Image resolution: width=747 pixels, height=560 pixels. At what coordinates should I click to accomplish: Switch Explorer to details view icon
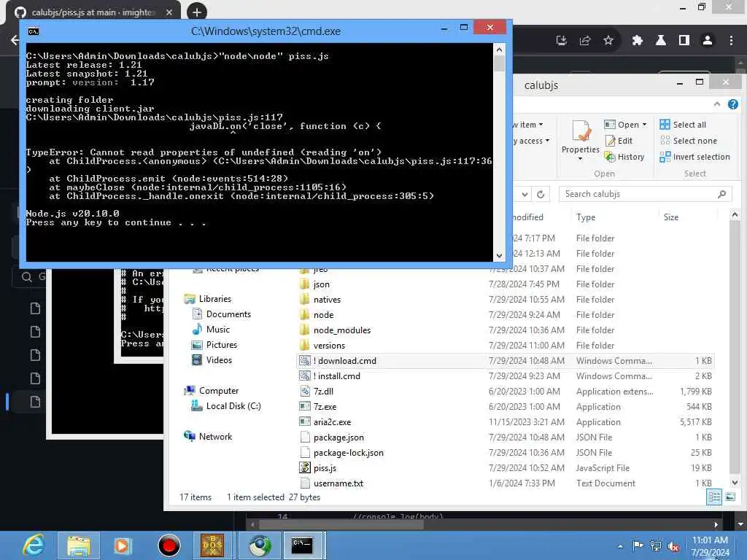coord(714,497)
